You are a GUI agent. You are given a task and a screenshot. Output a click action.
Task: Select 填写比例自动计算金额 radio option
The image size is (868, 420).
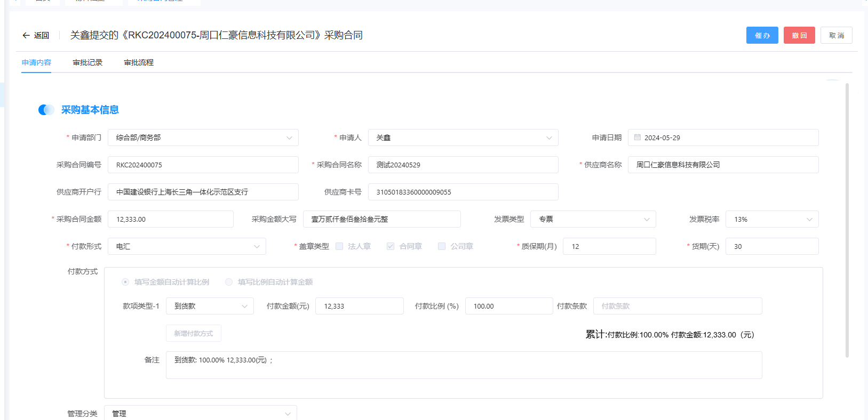coord(229,282)
